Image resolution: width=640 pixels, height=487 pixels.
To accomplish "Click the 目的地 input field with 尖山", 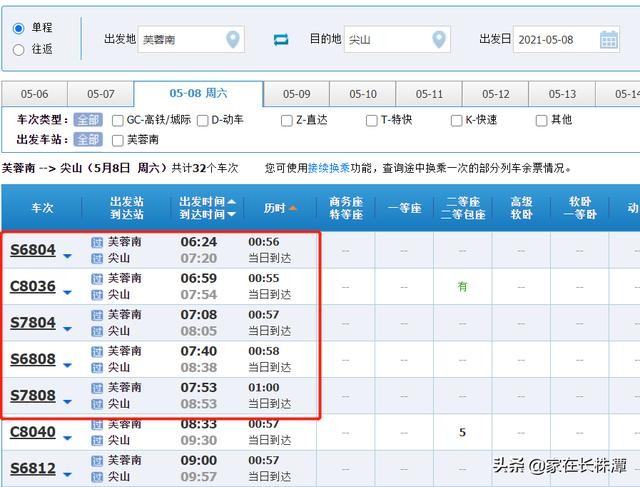I will [x=397, y=39].
